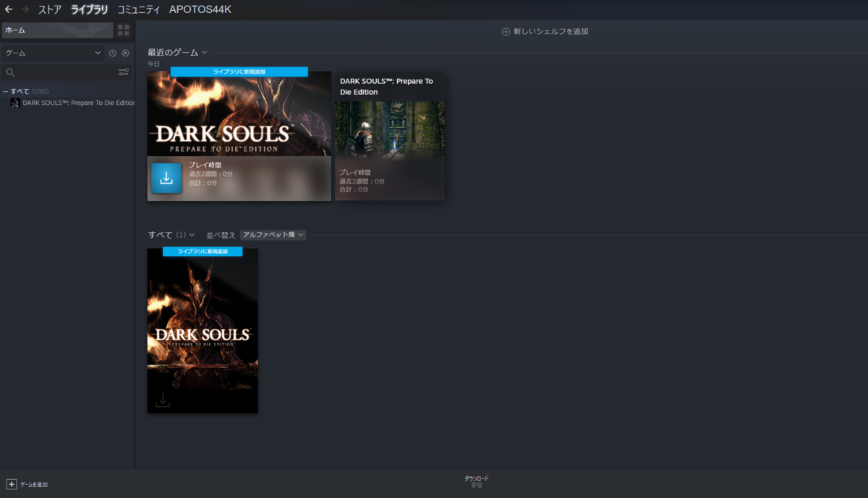Click the magnifier search icon
The height and width of the screenshot is (498, 868).
tap(10, 72)
